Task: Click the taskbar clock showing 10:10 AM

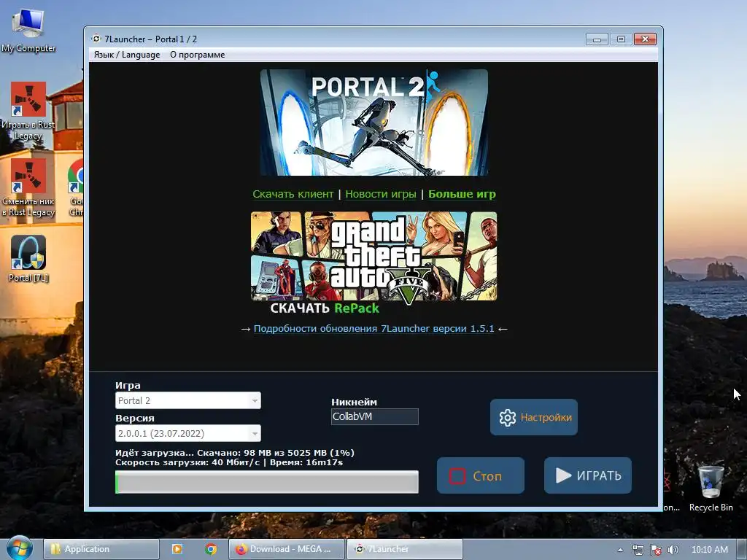Action: click(709, 550)
